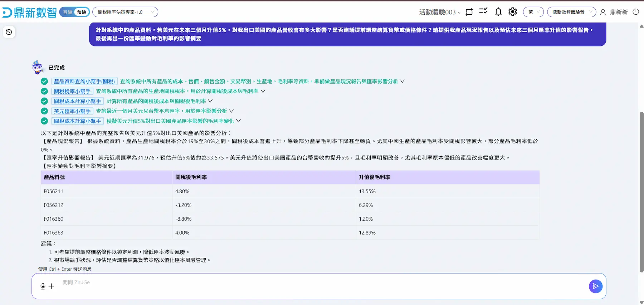The height and width of the screenshot is (305, 644).
Task: Switch the mode toggle to 預鑄
Action: click(82, 12)
